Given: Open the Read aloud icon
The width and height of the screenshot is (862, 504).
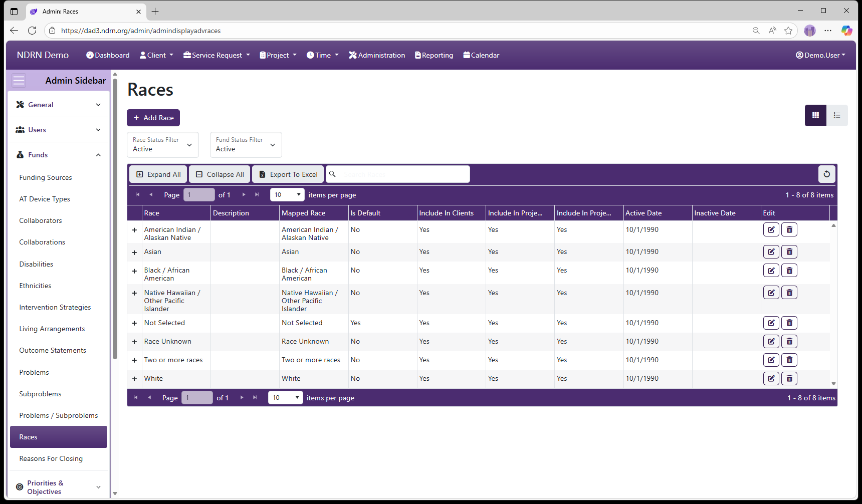Looking at the screenshot, I should pos(772,31).
